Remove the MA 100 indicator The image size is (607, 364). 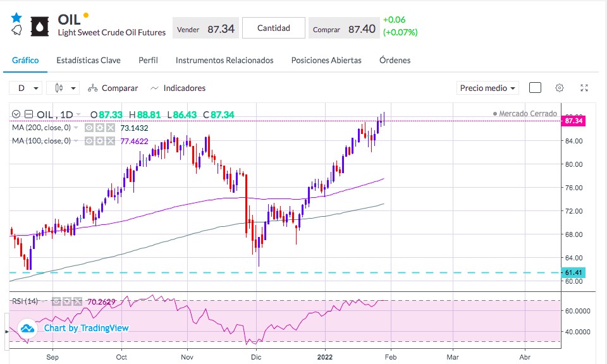[111, 141]
